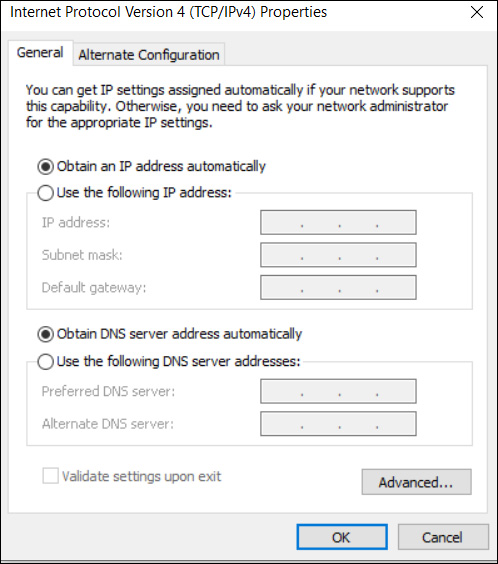This screenshot has width=498, height=564.
Task: Click the Obtain DNS server address automatically label
Action: click(179, 334)
